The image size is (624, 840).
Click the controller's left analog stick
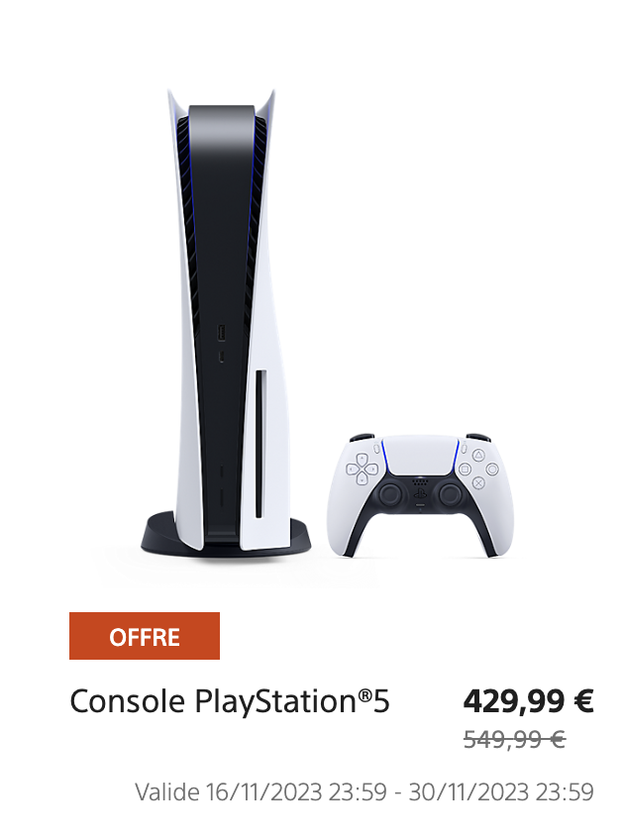click(390, 493)
